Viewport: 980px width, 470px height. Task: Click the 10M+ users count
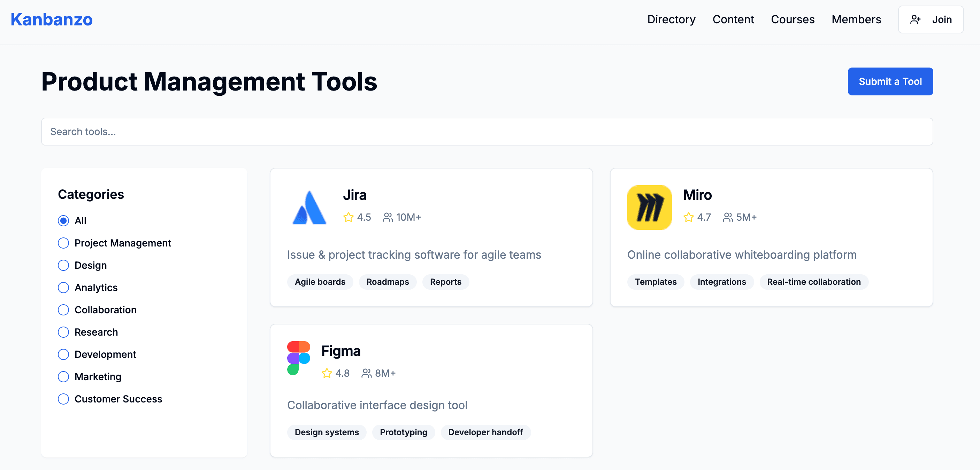(408, 217)
